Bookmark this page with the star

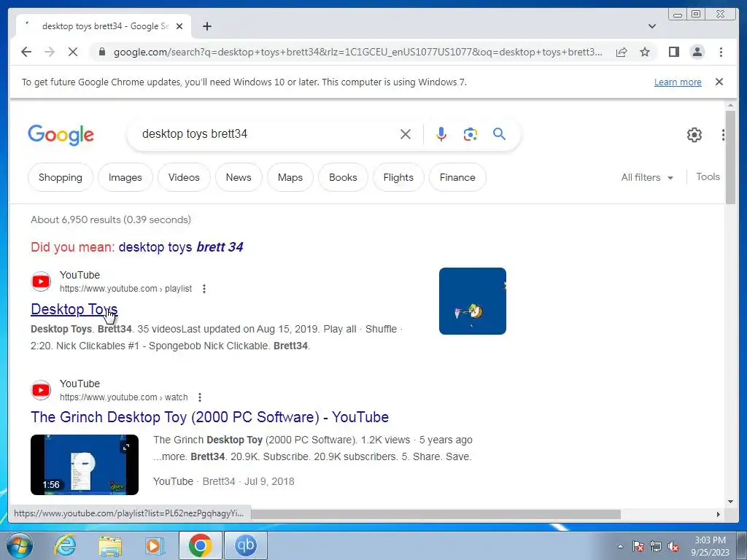point(645,52)
